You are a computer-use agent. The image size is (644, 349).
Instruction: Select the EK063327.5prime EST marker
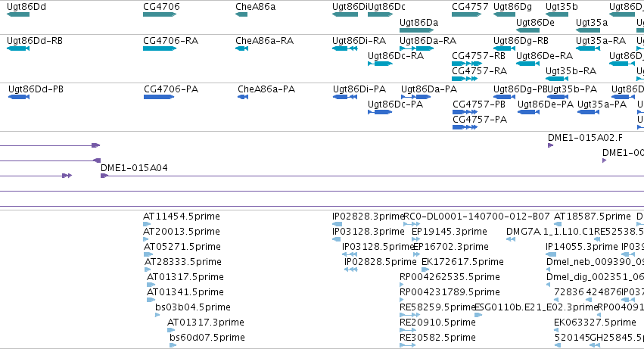556,331
